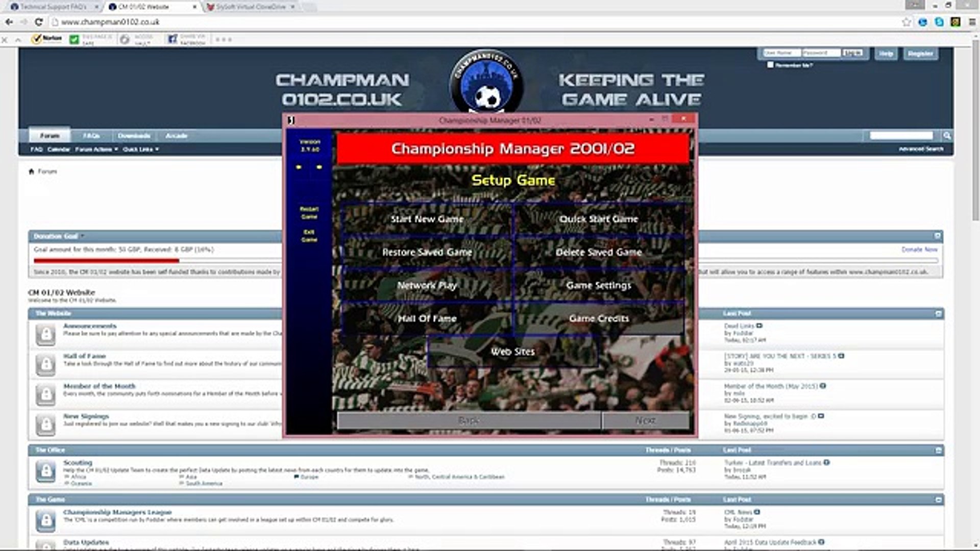Viewport: 980px width, 551px height.
Task: Click the Forum home icon breadcrumb
Action: tap(32, 171)
